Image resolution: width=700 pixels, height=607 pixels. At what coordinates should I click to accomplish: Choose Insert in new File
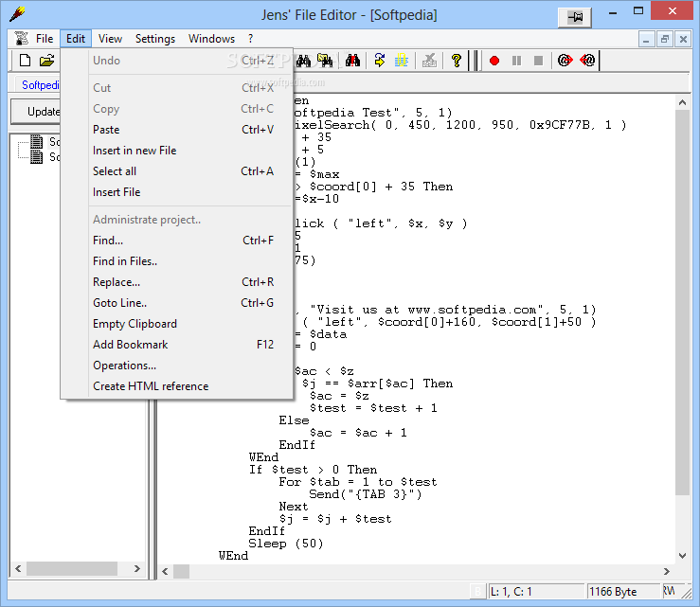(177, 151)
